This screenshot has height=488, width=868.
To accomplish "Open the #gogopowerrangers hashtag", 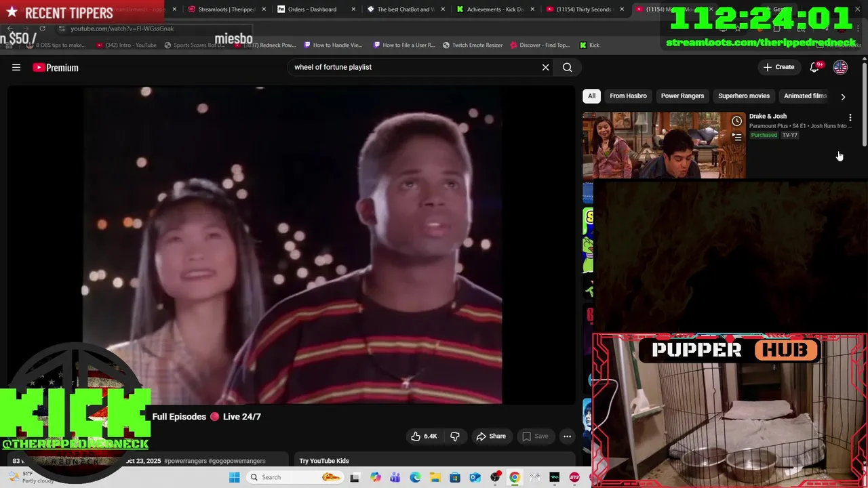I will [x=237, y=461].
